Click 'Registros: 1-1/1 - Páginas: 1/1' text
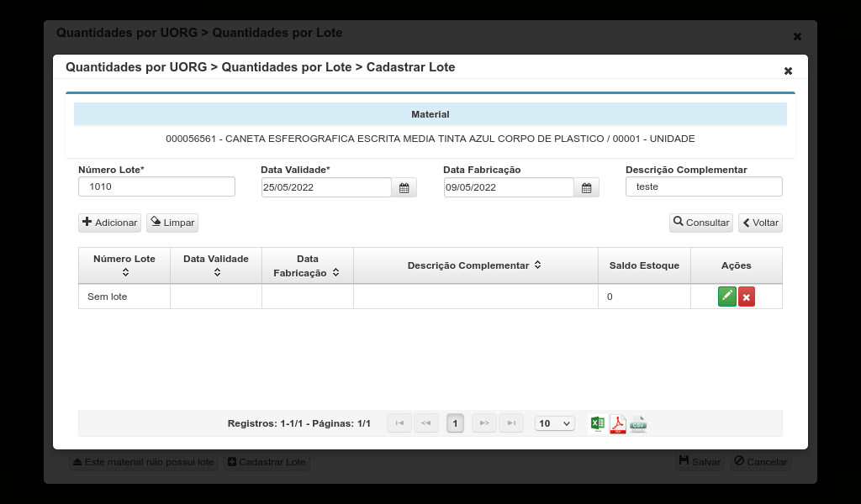 (299, 423)
